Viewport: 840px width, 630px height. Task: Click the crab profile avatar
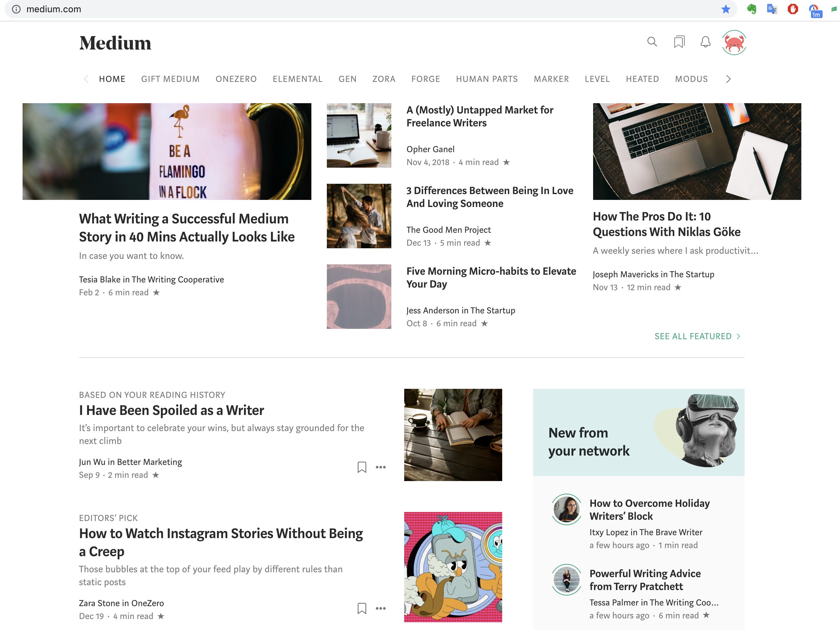coord(734,43)
